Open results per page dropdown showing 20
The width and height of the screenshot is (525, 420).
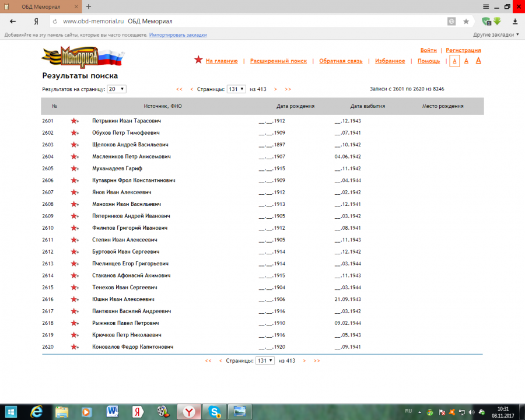117,89
